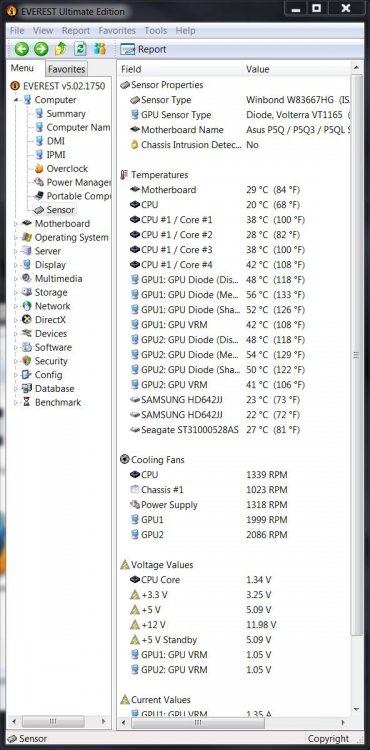Click the Config icon in the tree
This screenshot has height=750, width=370.
pos(27,375)
